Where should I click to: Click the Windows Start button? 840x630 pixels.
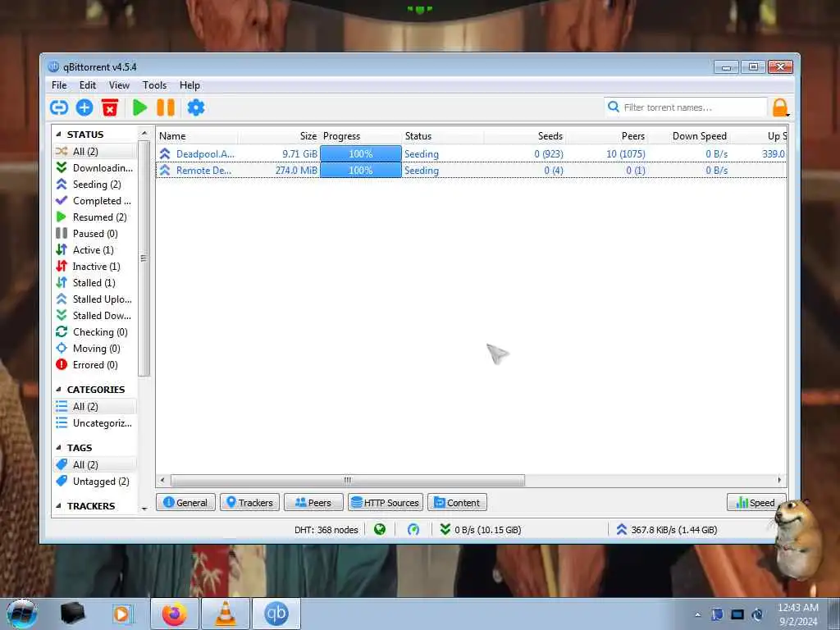(x=22, y=614)
